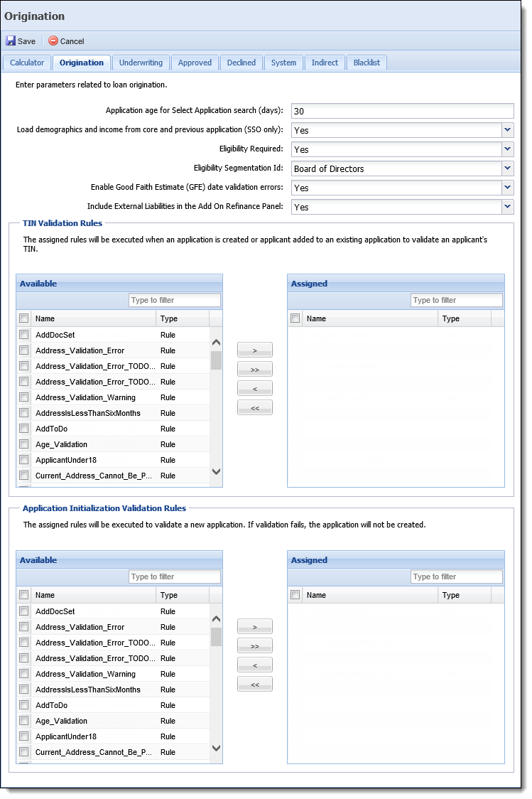Remove all Application Initialization assigned rules (<<)
This screenshot has height=799, width=532.
click(x=254, y=685)
